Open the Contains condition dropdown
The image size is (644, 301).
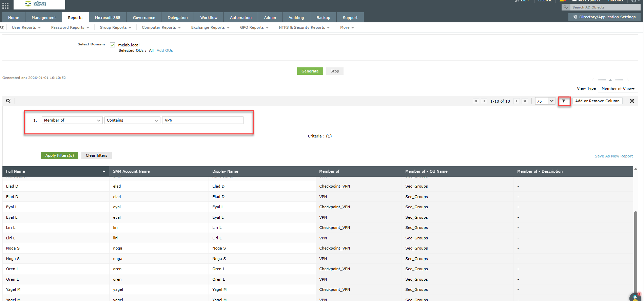132,120
